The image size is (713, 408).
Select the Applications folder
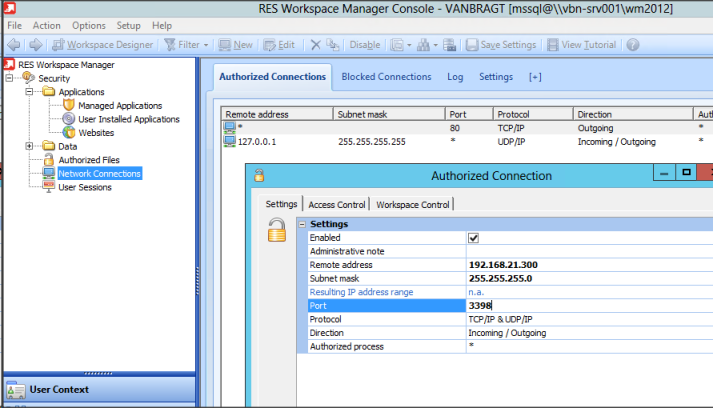[x=81, y=92]
